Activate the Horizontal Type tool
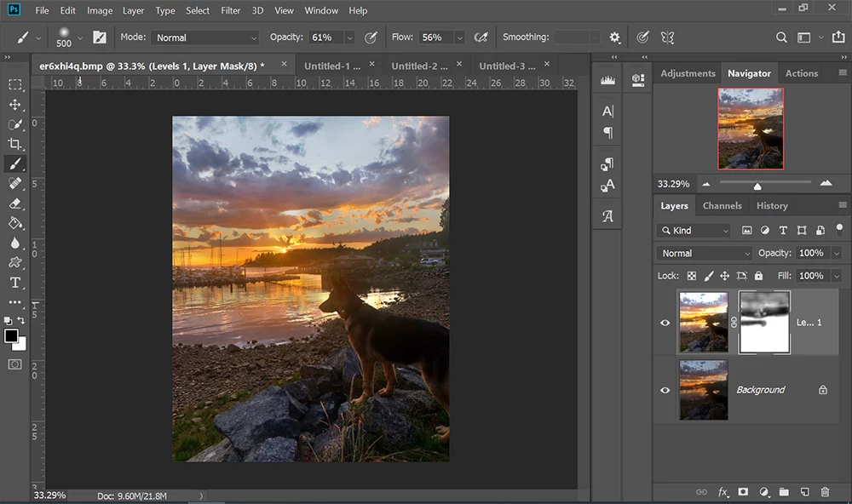The image size is (852, 504). point(15,283)
